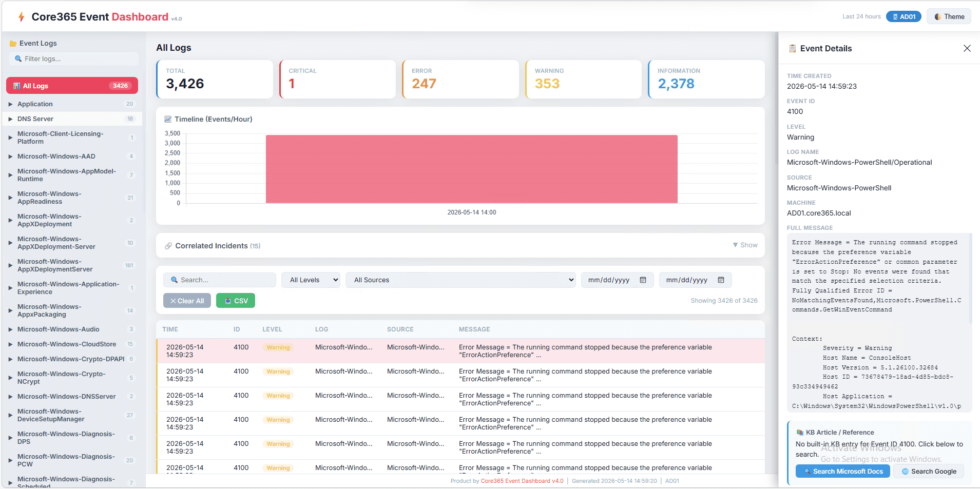980x489 pixels.
Task: Click the AD01 server badge
Action: click(904, 17)
